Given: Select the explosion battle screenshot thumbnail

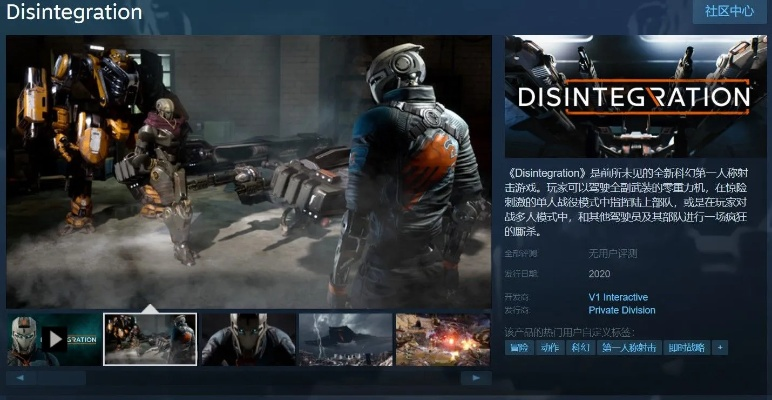Looking at the screenshot, I should [x=442, y=339].
